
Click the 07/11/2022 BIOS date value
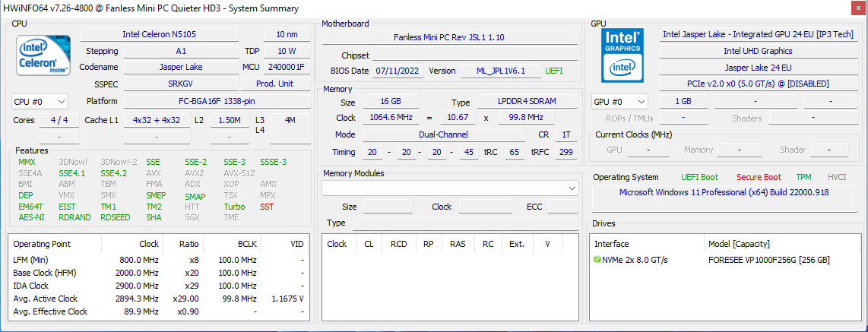tap(398, 71)
